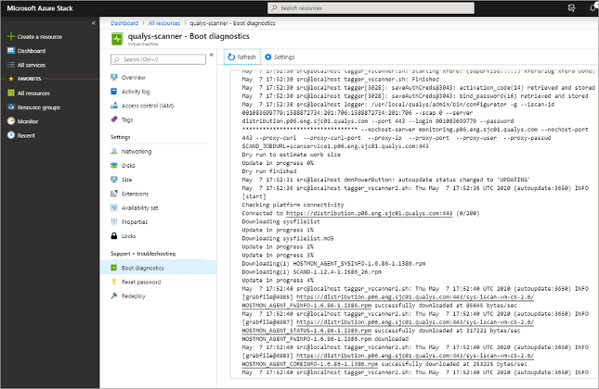Open the Disks settings item
Viewport: 599px width, 389px height.
(128, 165)
